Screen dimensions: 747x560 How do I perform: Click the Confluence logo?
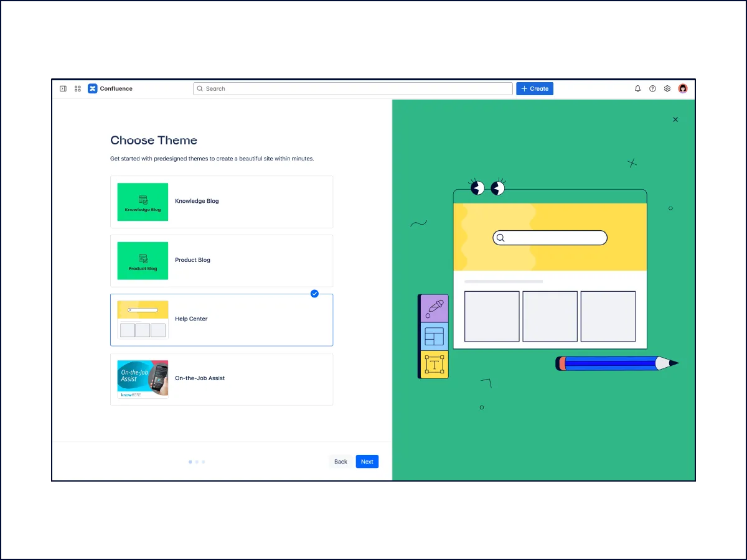point(93,89)
